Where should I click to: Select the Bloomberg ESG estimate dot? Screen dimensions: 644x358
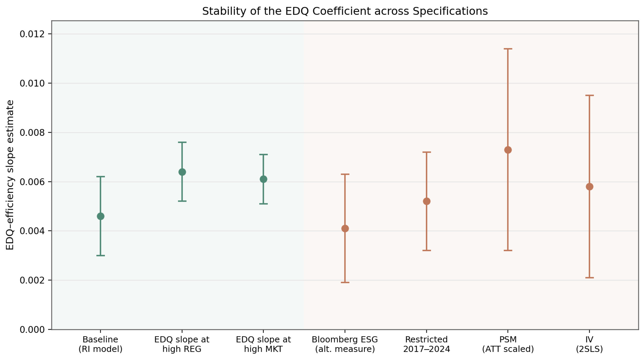click(x=345, y=228)
